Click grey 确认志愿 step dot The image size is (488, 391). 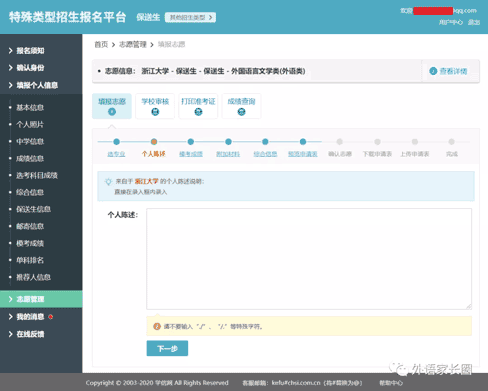(340, 142)
